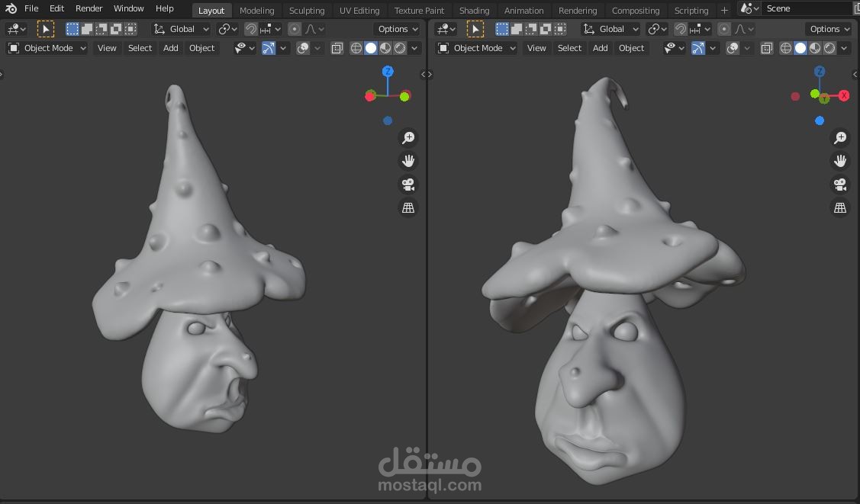The width and height of the screenshot is (860, 504).
Task: Choose Subtract selection mode in left viewport
Action: [101, 29]
